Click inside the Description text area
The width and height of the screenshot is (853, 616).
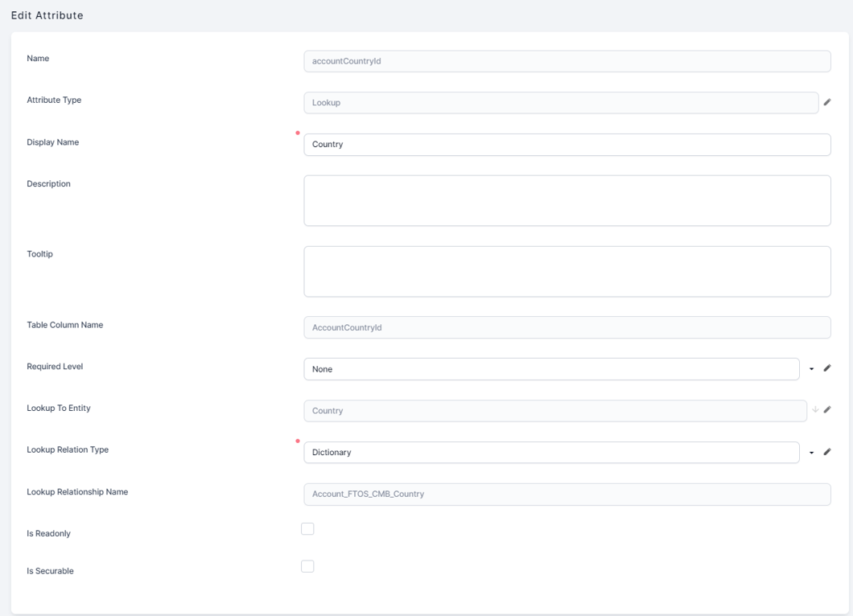point(567,200)
